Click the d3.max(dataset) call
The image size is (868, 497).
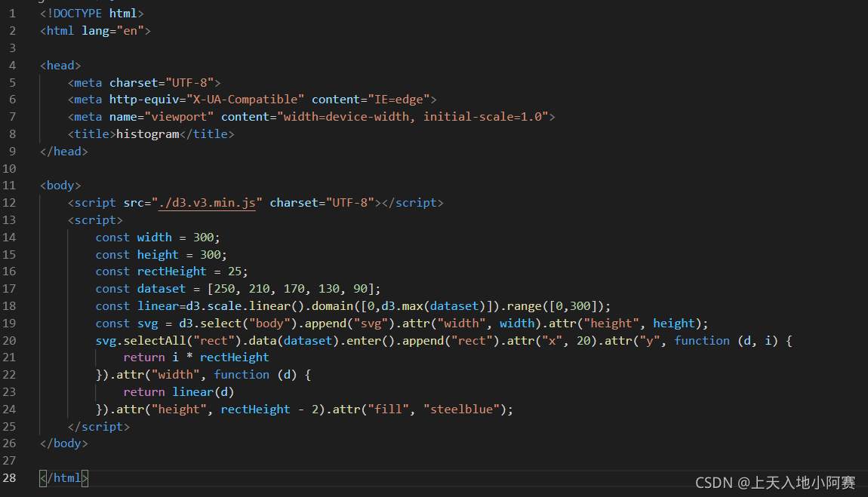pyautogui.click(x=433, y=306)
